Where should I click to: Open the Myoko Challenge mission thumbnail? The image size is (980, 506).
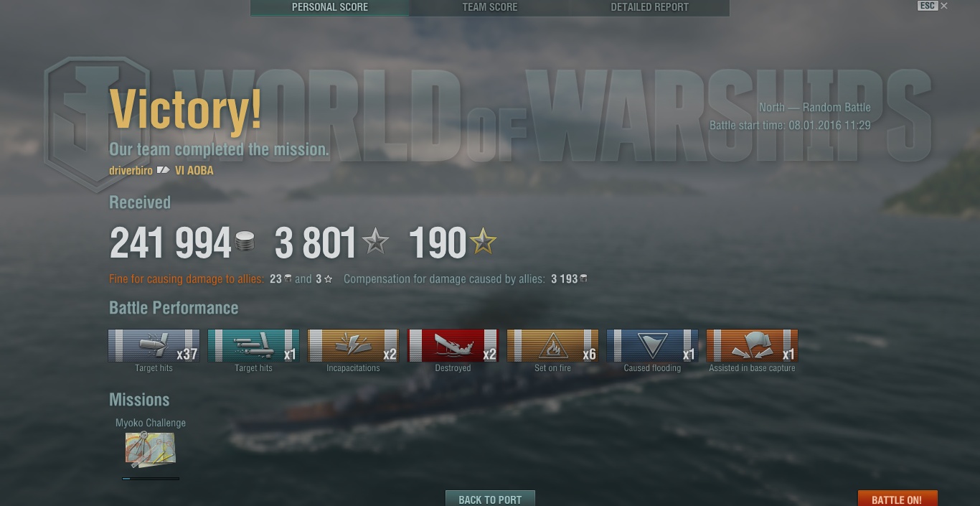(x=150, y=449)
